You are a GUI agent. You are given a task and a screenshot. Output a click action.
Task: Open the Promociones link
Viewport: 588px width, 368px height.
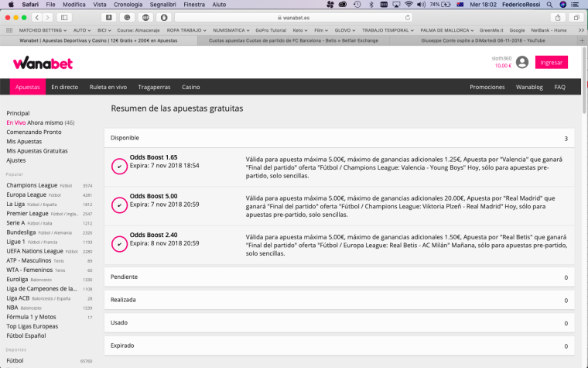point(487,87)
